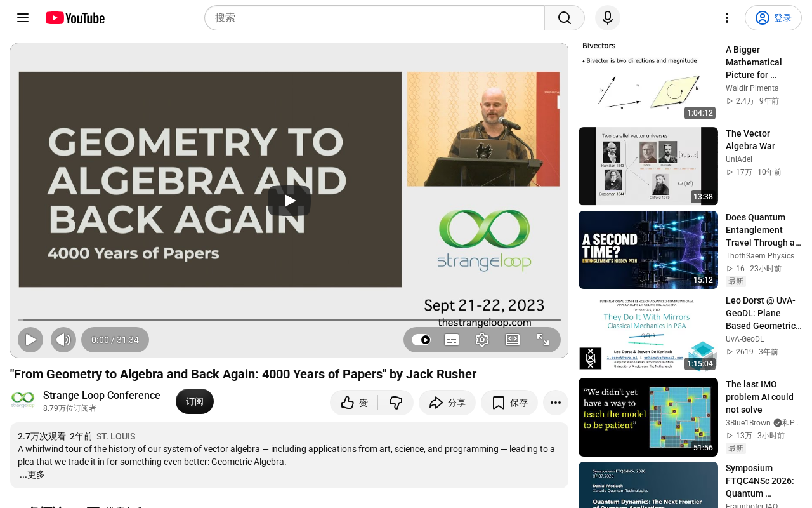The width and height of the screenshot is (812, 508).
Task: Open the 分享 share options
Action: pos(447,403)
